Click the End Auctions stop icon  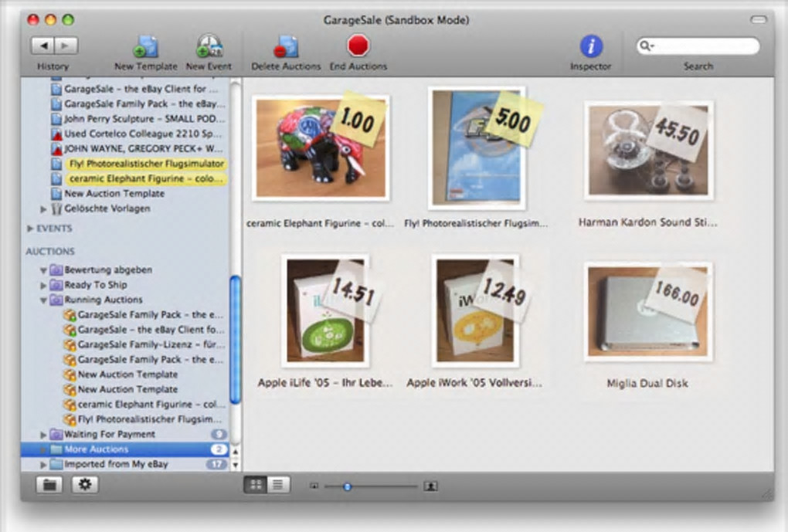(358, 46)
